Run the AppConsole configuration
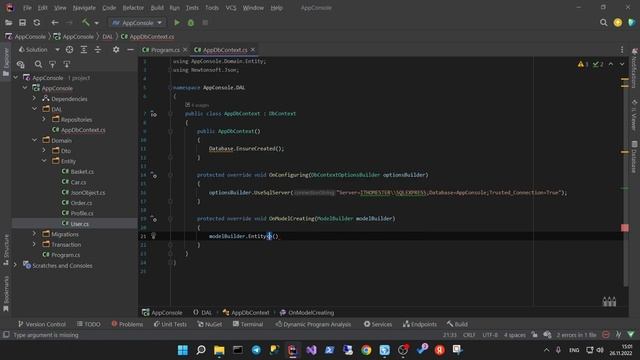This screenshot has width=640, height=360. coord(177,23)
